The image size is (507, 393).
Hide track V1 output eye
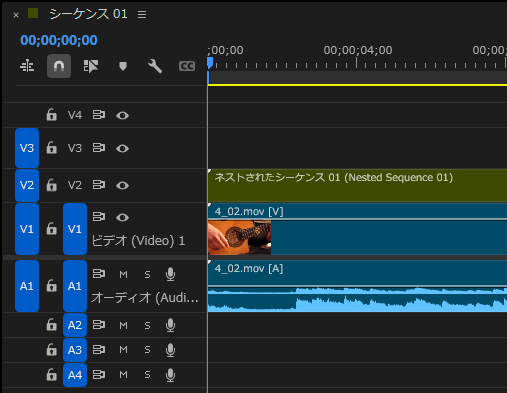click(x=122, y=217)
